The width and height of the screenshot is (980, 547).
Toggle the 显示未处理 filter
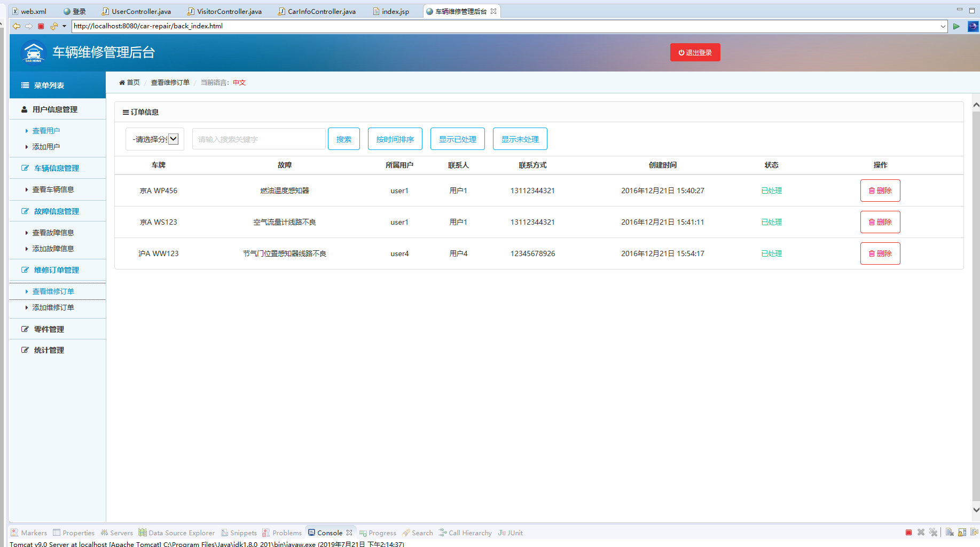pyautogui.click(x=520, y=139)
